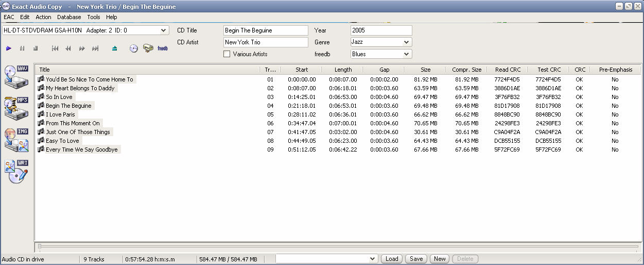The width and height of the screenshot is (644, 265).
Task: Click status bar text 9 Tracks
Action: tap(94, 259)
